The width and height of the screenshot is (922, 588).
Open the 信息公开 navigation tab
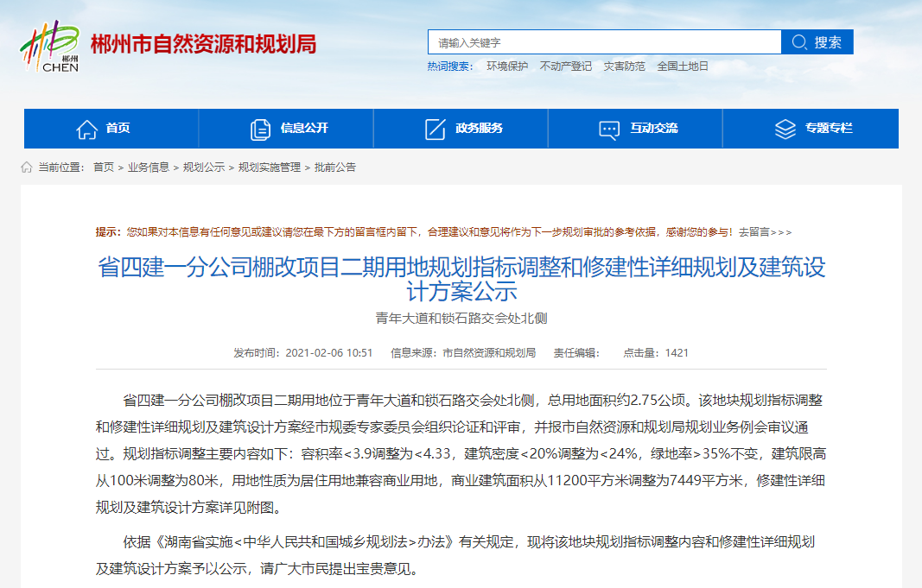[286, 129]
